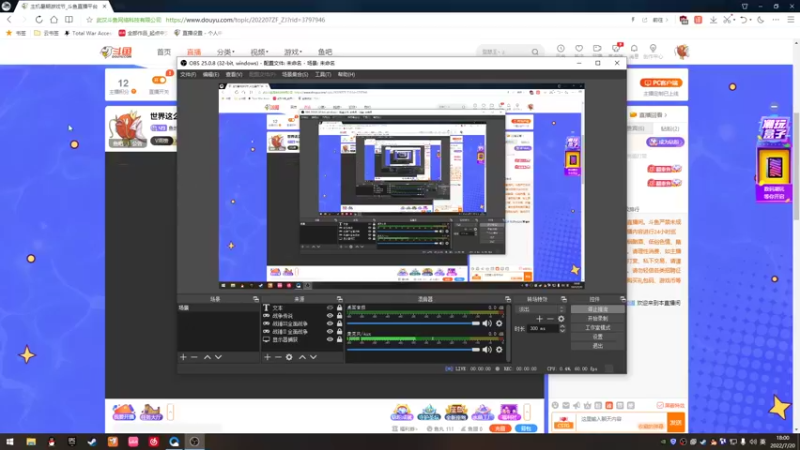
Task: Toggle visibility of the second source row
Action: 330,316
